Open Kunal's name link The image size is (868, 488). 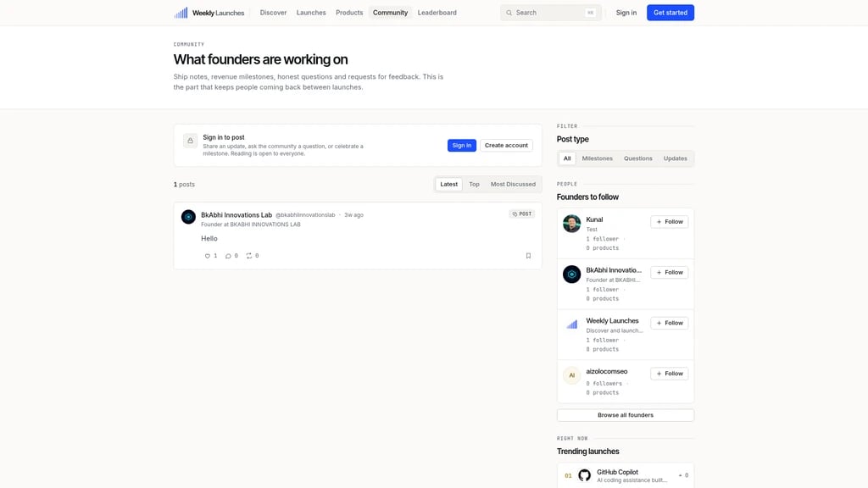coord(594,219)
